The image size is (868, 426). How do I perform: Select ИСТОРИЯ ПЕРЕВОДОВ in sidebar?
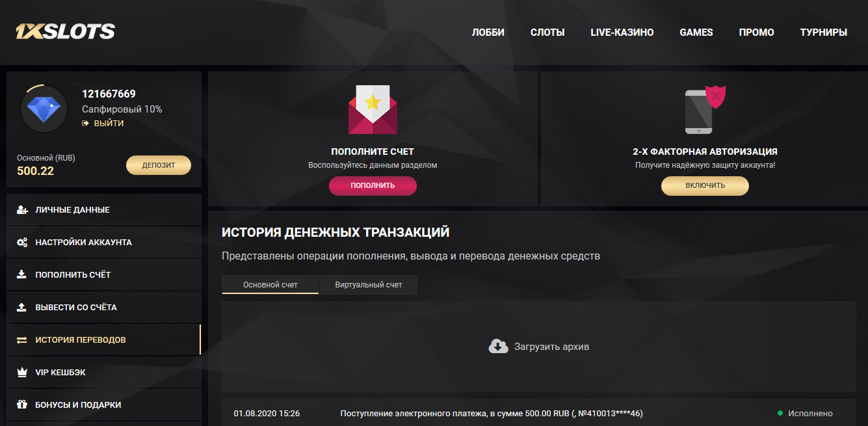104,339
